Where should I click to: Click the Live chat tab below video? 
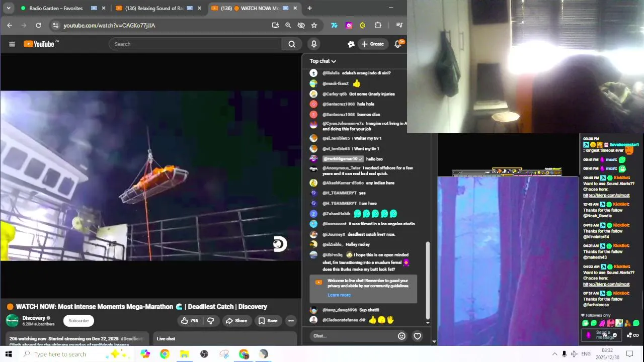(166, 339)
